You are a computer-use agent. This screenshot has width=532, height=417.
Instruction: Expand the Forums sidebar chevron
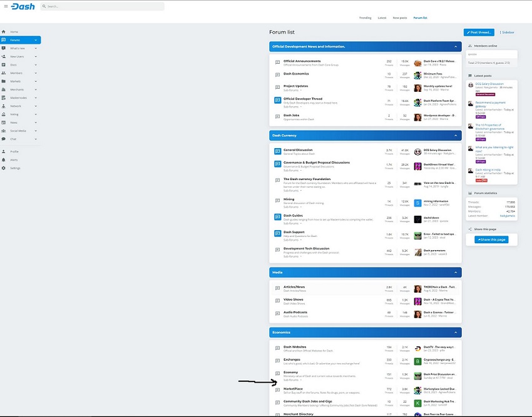click(x=36, y=40)
